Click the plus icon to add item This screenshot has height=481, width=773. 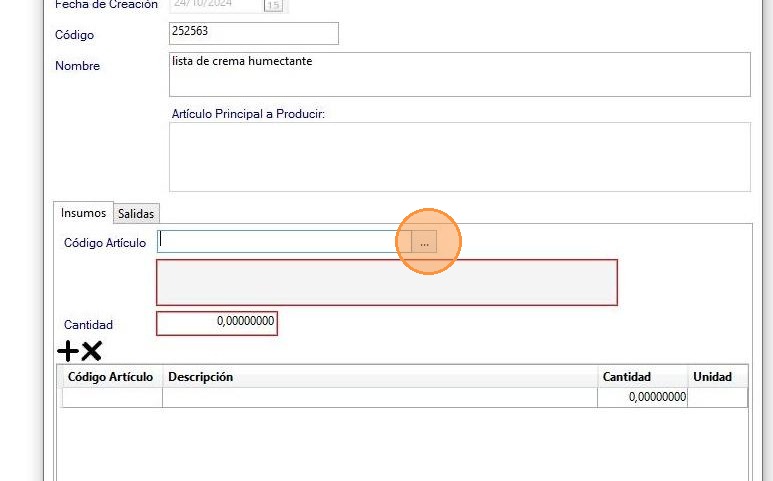(67, 351)
